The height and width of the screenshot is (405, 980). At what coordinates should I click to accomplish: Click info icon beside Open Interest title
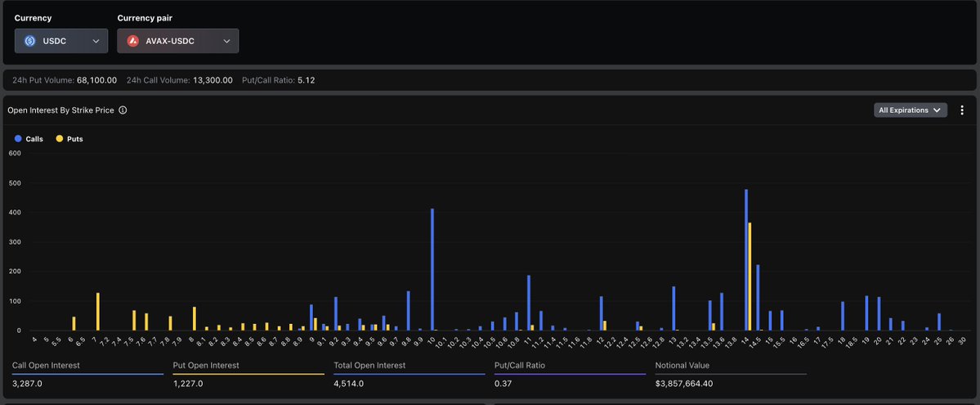pyautogui.click(x=123, y=110)
